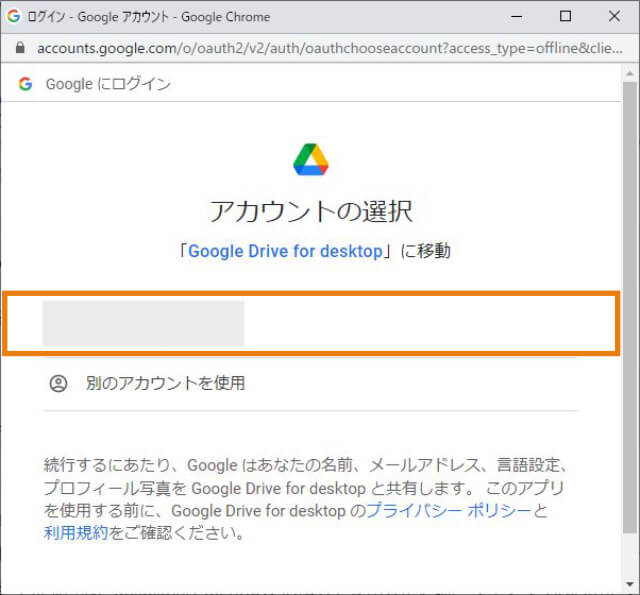Click the lock icon in address bar
Viewport: 640px width, 595px height.
tap(20, 48)
